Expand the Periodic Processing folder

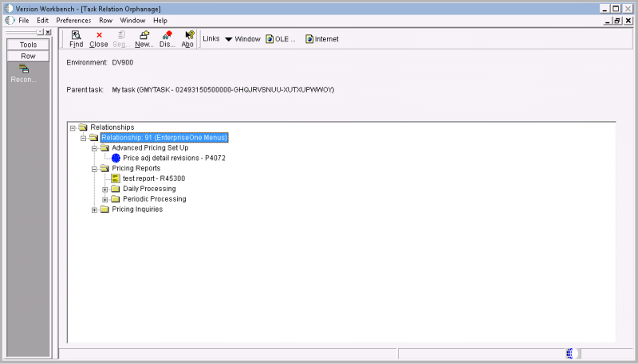(105, 199)
